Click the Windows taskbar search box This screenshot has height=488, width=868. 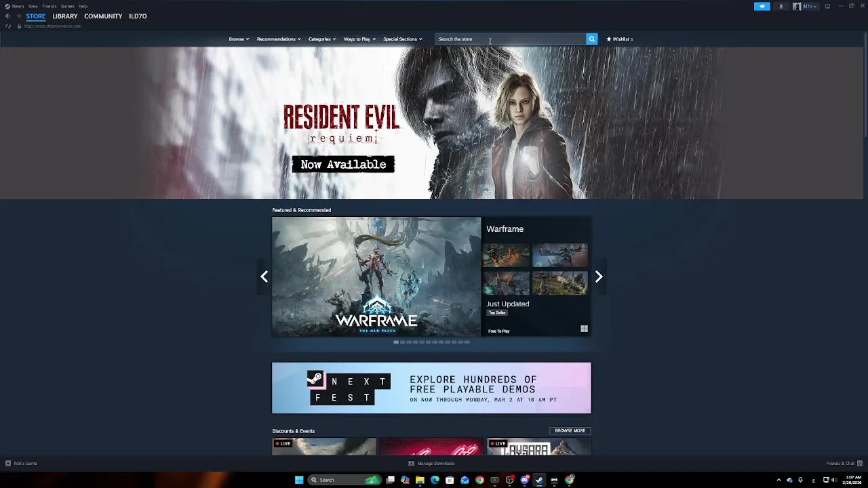344,480
